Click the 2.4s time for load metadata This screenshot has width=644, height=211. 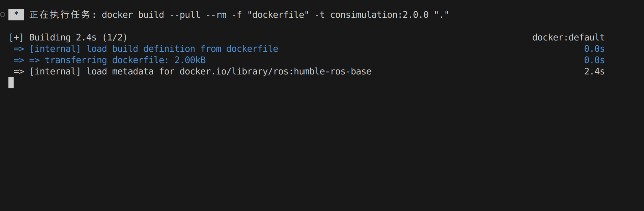594,72
